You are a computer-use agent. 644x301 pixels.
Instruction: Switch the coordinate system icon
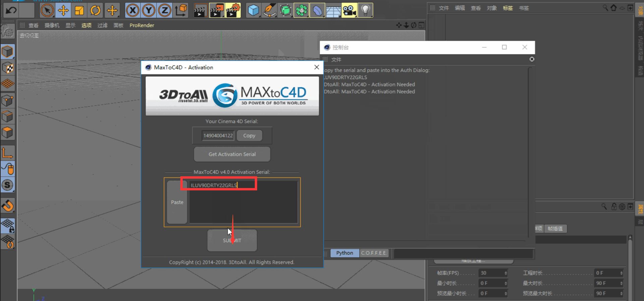pos(181,10)
